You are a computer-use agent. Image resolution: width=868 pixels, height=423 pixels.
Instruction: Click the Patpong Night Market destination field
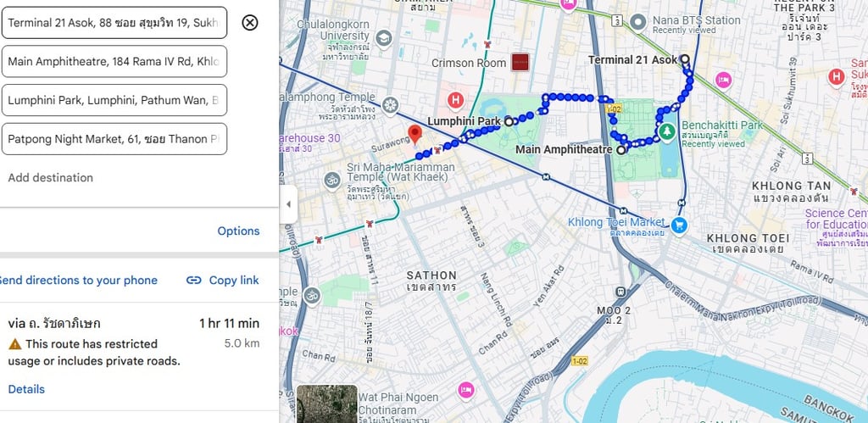coord(114,139)
